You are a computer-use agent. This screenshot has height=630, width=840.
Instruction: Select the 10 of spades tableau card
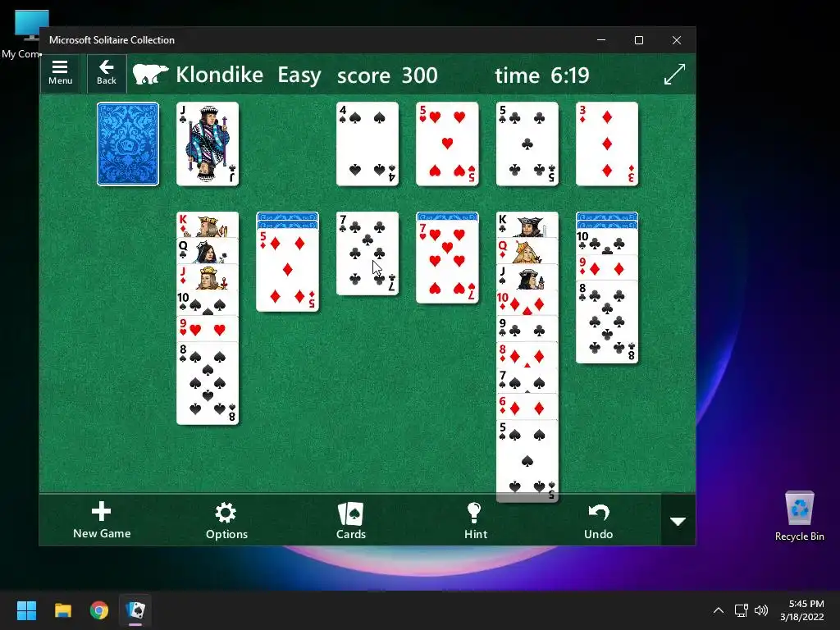click(x=208, y=304)
